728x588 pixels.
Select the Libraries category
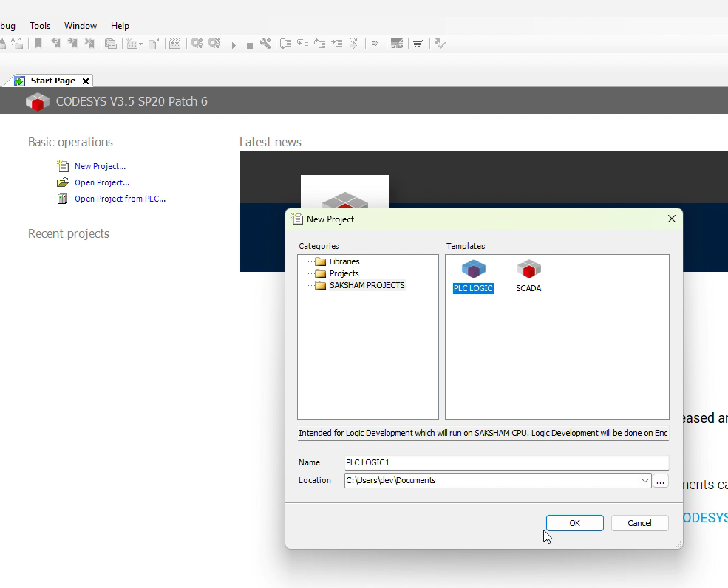tap(344, 261)
